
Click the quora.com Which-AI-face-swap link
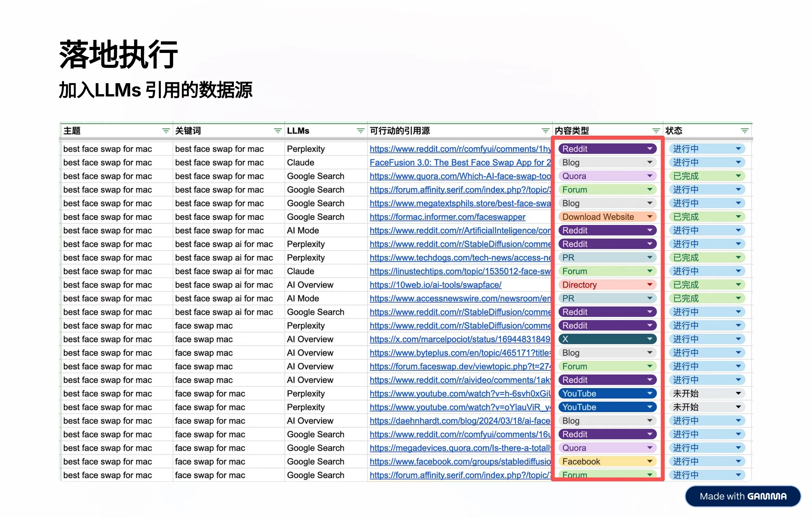[459, 176]
